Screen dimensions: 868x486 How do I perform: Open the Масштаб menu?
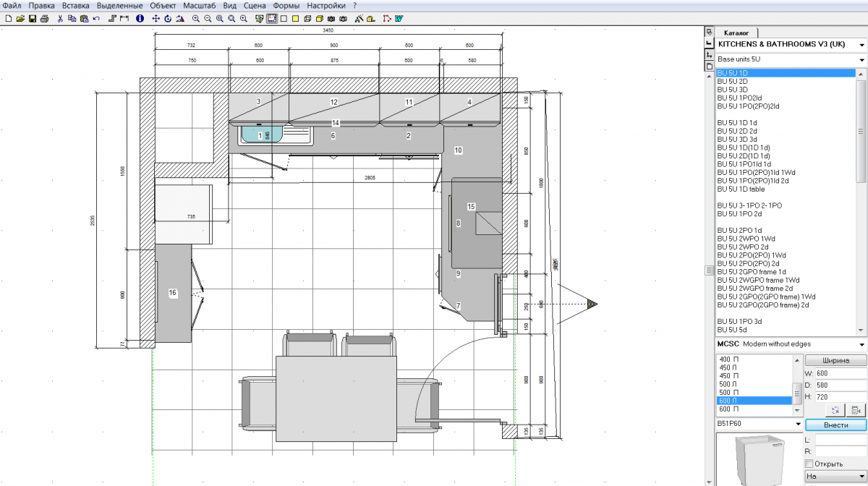(x=200, y=5)
